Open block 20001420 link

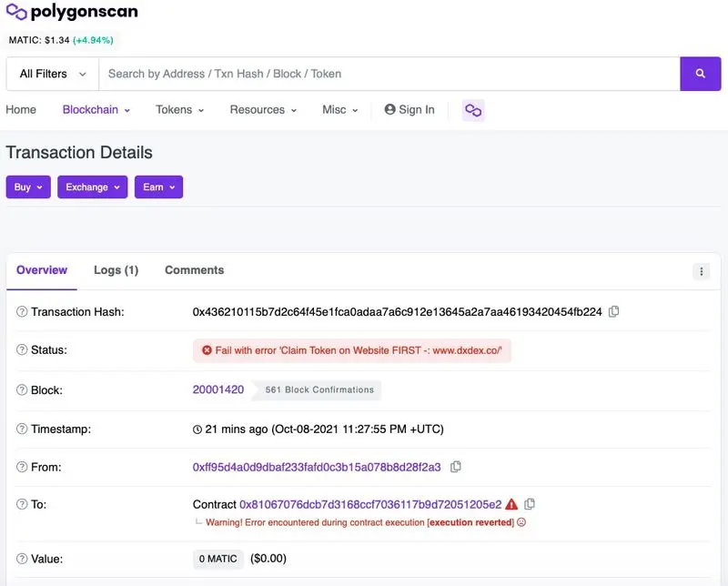point(218,389)
